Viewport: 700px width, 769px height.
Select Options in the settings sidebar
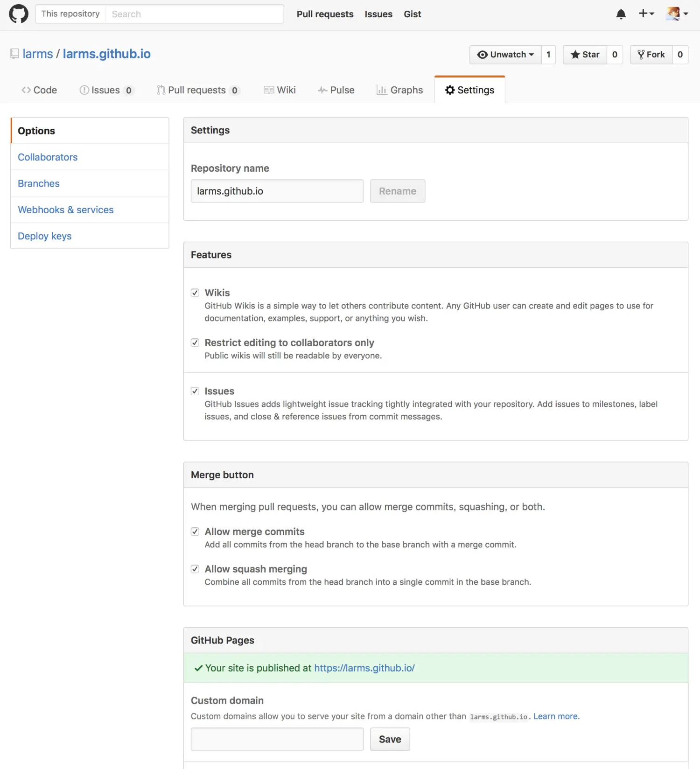click(90, 131)
